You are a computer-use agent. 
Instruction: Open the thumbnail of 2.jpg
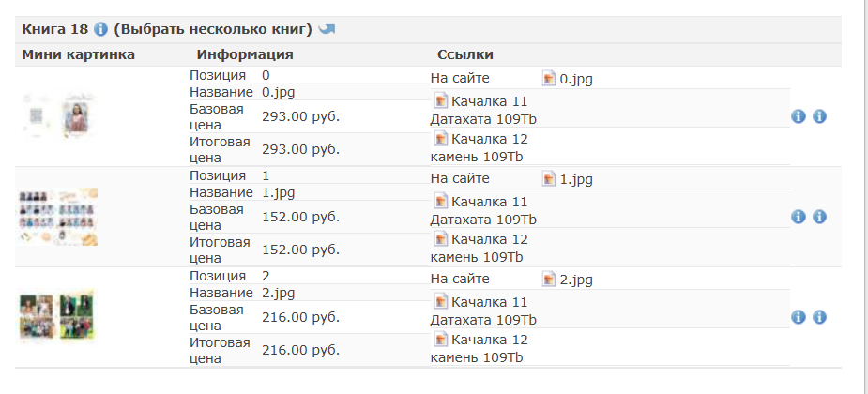click(x=57, y=316)
